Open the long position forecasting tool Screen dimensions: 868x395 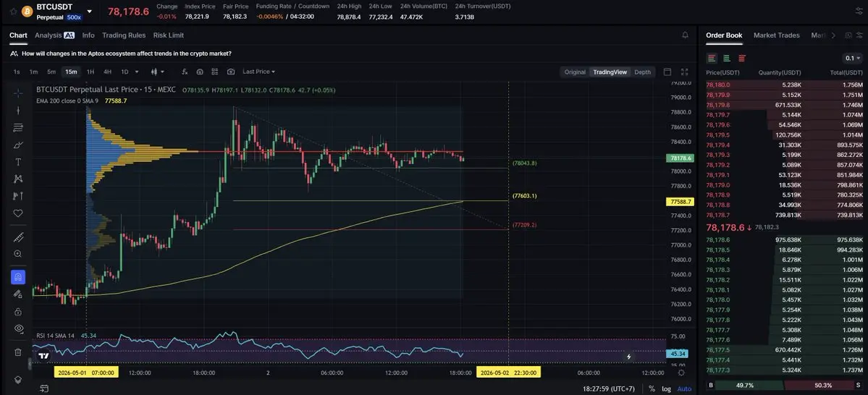pyautogui.click(x=17, y=196)
